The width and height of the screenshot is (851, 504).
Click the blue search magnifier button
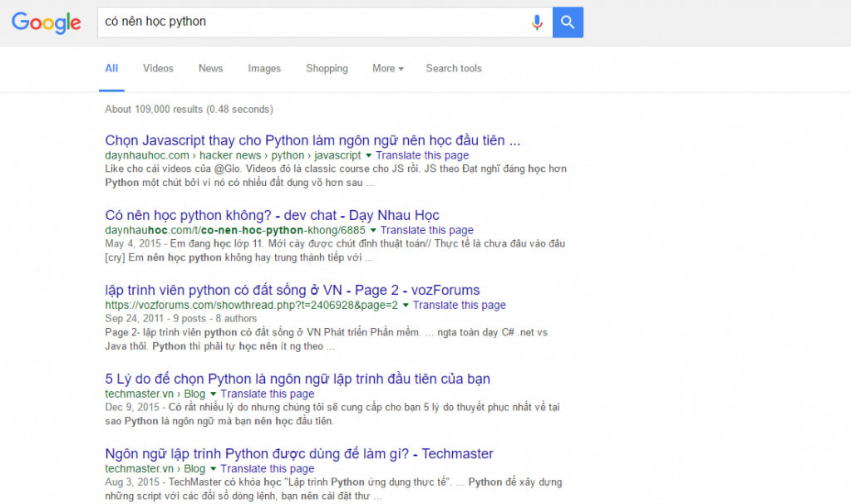568,22
